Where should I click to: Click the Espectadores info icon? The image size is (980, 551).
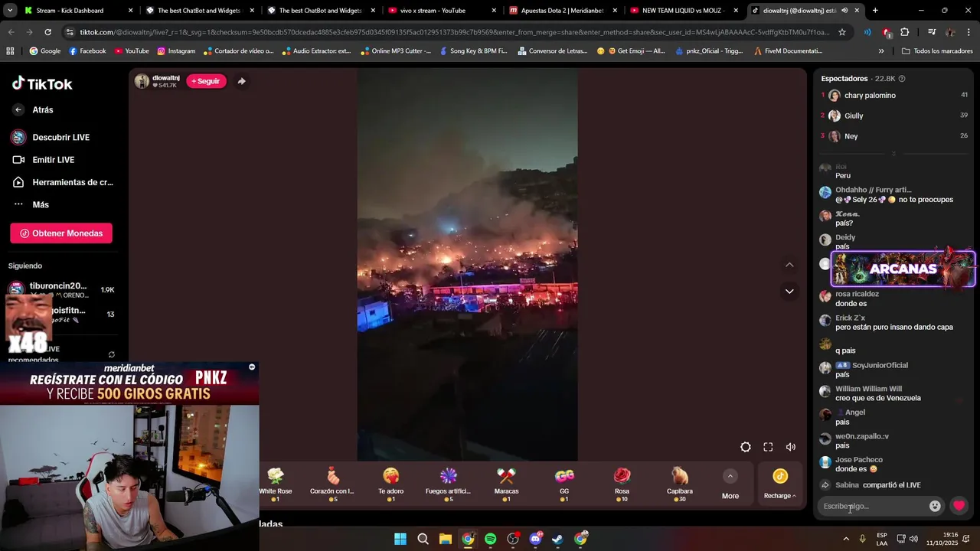(x=901, y=79)
